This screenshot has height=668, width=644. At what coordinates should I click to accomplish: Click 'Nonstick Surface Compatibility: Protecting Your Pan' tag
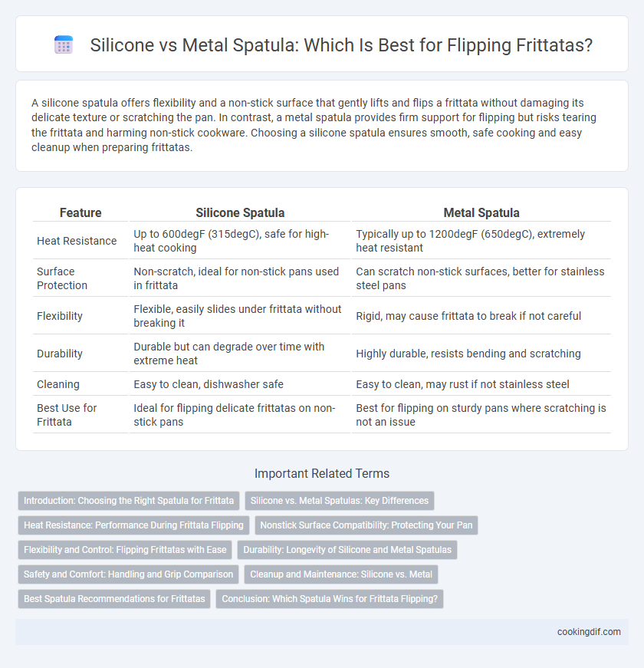(366, 525)
